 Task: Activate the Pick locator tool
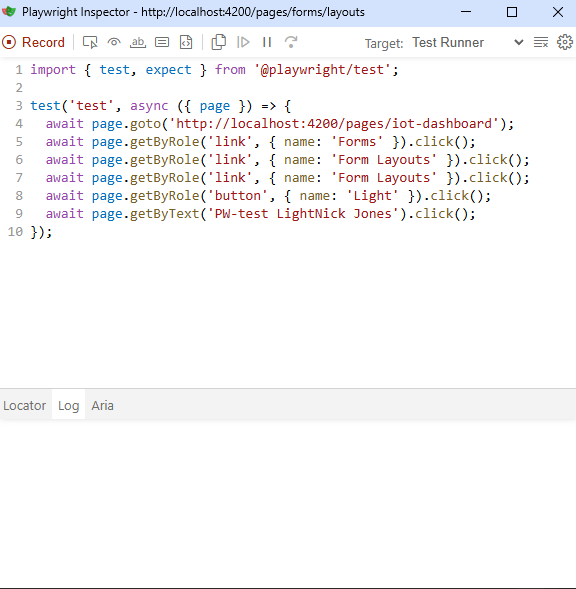(x=90, y=42)
